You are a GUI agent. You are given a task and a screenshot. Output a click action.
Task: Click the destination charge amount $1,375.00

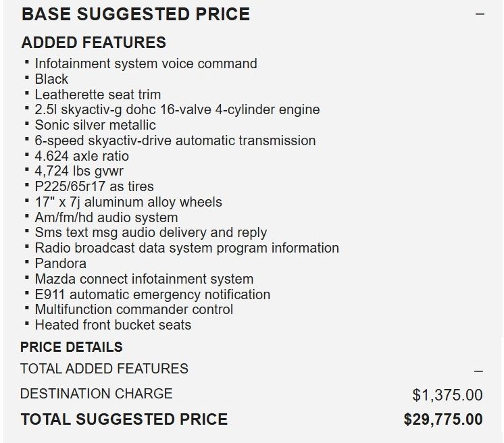pos(447,394)
